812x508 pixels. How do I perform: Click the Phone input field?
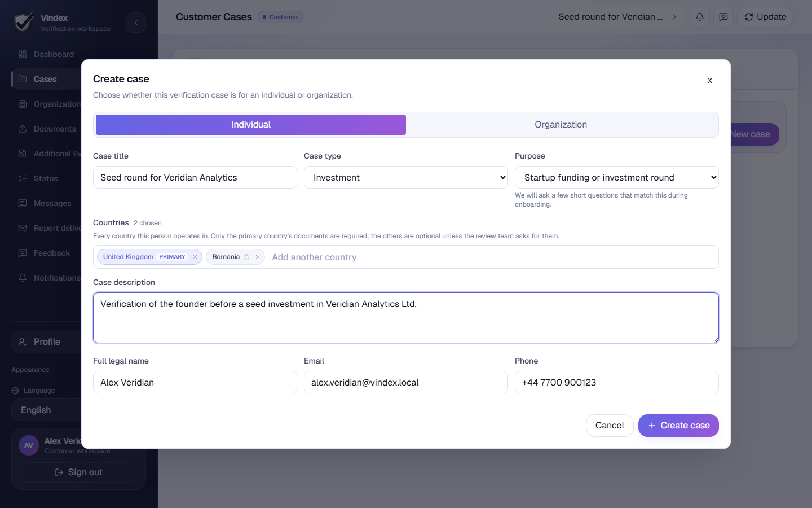coord(617,382)
